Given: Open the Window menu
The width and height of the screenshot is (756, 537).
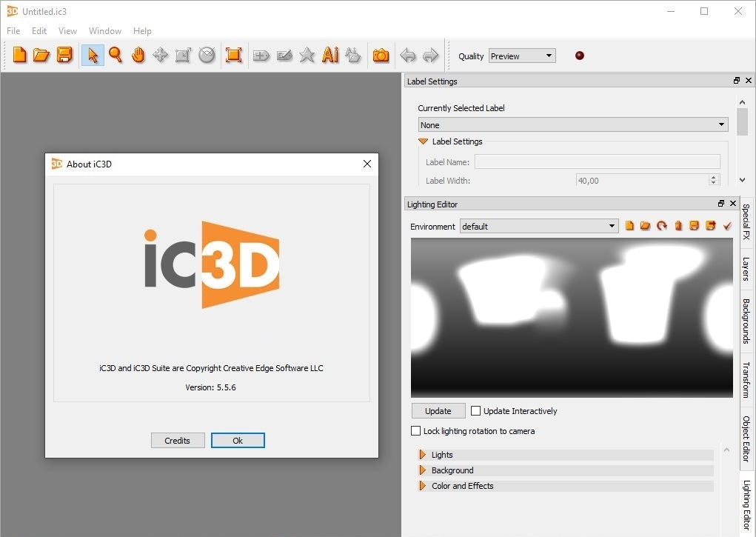Looking at the screenshot, I should click(x=104, y=31).
